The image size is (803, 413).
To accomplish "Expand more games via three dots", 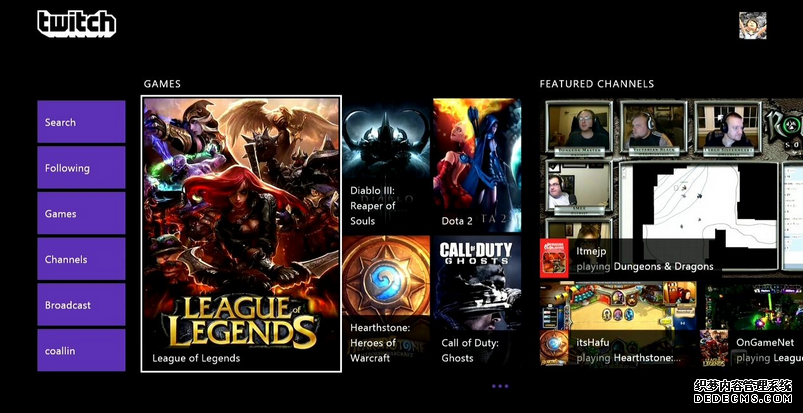I will [500, 386].
